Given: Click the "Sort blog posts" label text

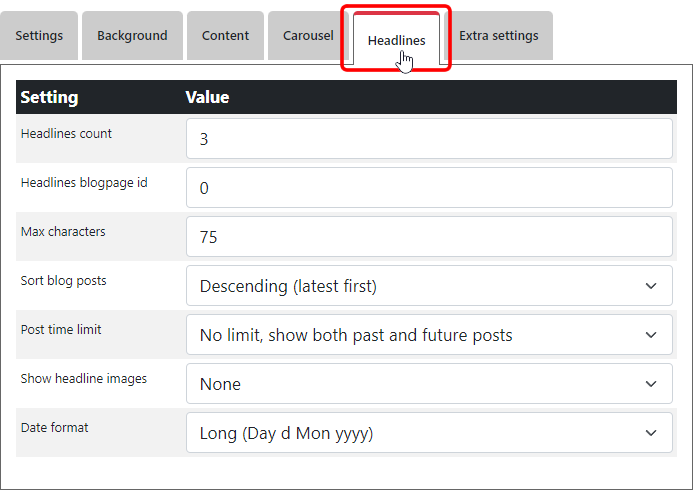Looking at the screenshot, I should pos(63,281).
